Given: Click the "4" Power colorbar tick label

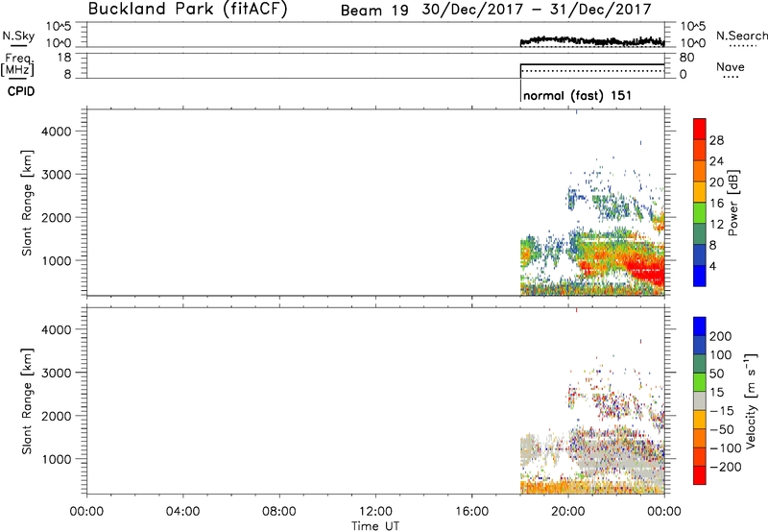Looking at the screenshot, I should (x=713, y=266).
